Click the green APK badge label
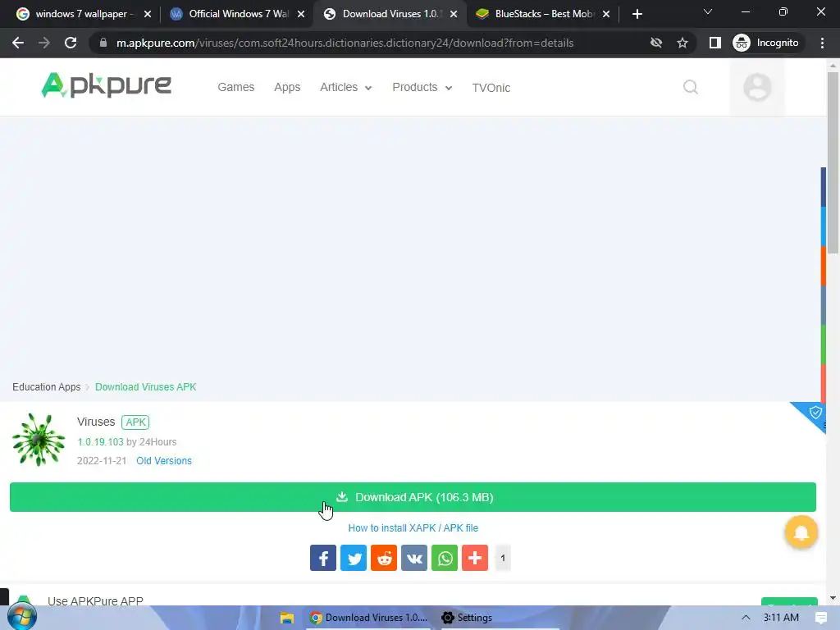Screen dimensions: 840x630 (x=135, y=422)
